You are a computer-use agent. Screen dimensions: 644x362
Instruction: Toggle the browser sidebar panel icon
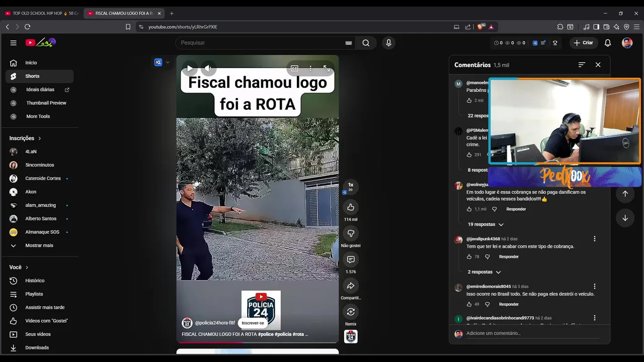pyautogui.click(x=596, y=27)
